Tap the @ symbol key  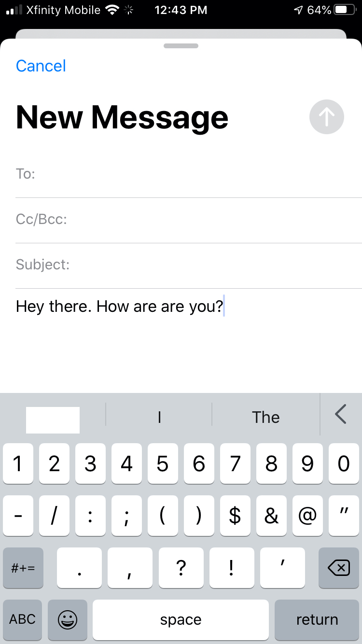pos(307,516)
